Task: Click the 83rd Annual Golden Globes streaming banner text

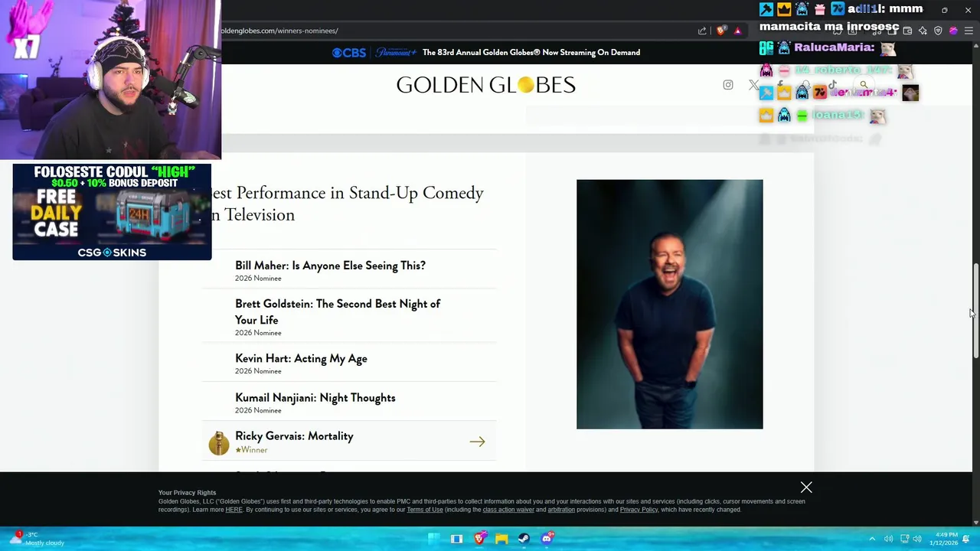Action: click(531, 53)
